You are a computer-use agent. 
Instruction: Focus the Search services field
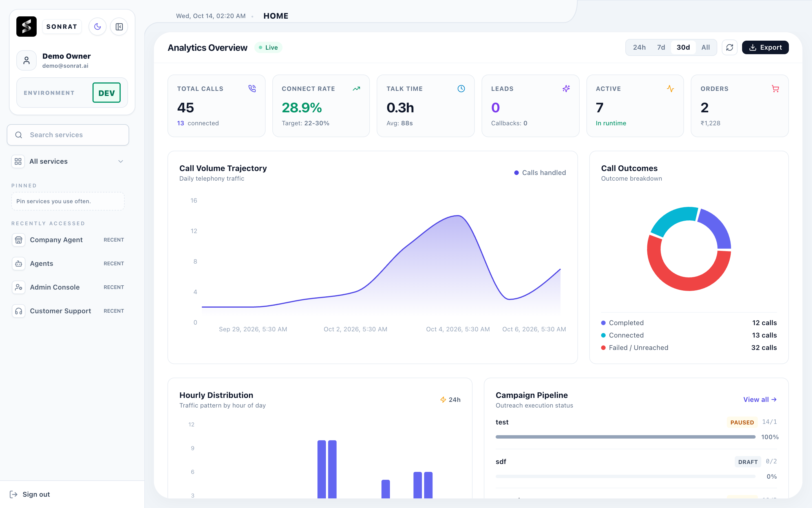pyautogui.click(x=68, y=135)
